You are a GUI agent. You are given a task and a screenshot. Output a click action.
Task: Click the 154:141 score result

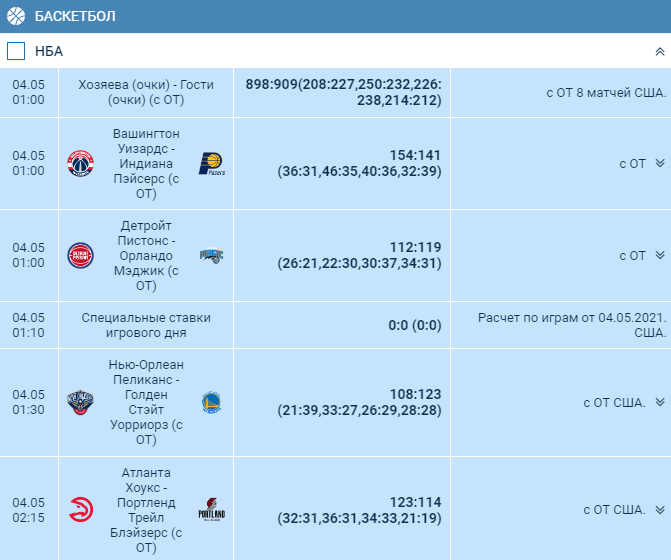(x=415, y=155)
